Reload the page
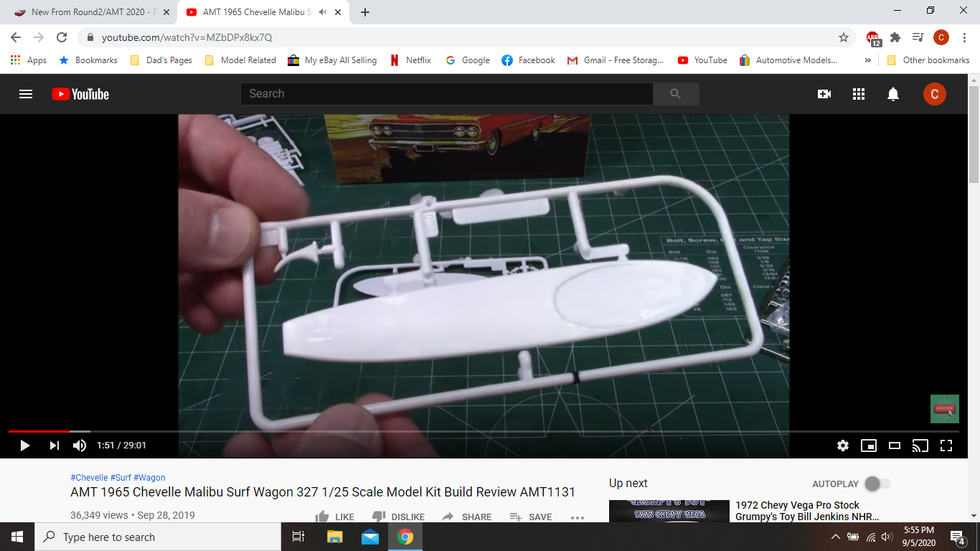The width and height of the screenshot is (980, 551). click(62, 37)
